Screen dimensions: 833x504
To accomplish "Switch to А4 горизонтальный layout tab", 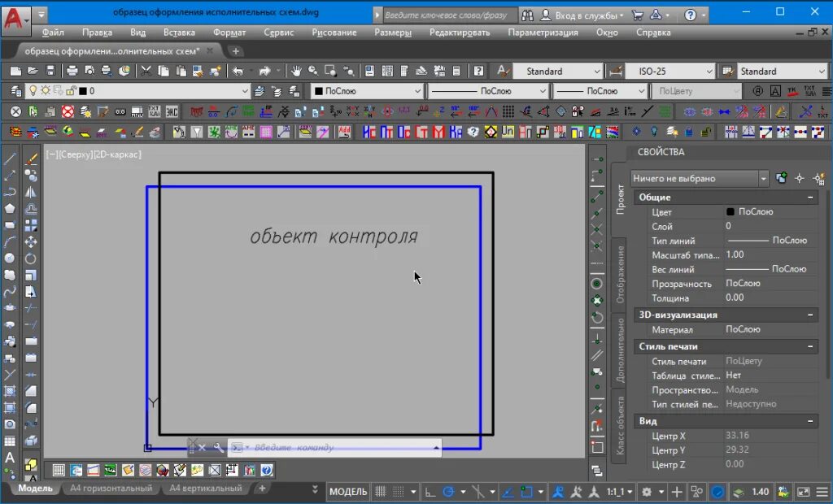I will 111,488.
